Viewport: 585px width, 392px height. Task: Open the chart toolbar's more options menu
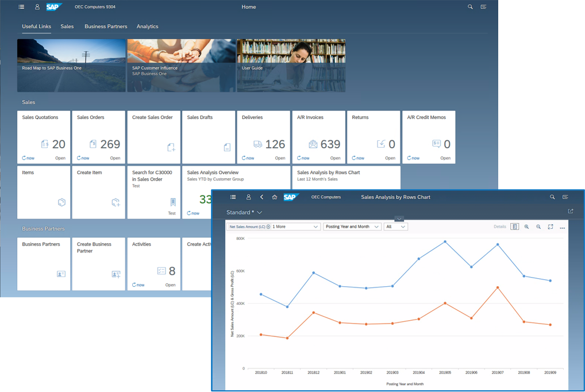pyautogui.click(x=562, y=228)
